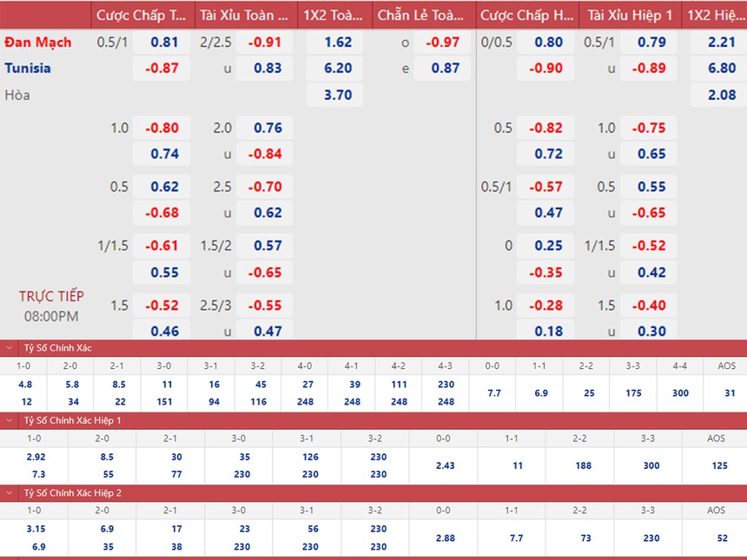747x560 pixels.
Task: Click the Tunisia team name
Action: coord(28,69)
